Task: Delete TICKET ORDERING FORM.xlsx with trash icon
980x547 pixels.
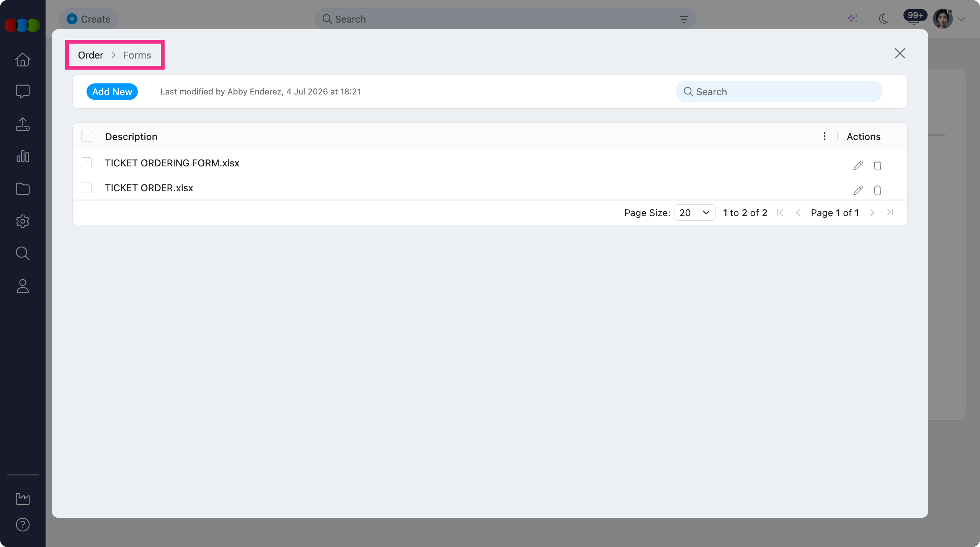Action: click(877, 165)
